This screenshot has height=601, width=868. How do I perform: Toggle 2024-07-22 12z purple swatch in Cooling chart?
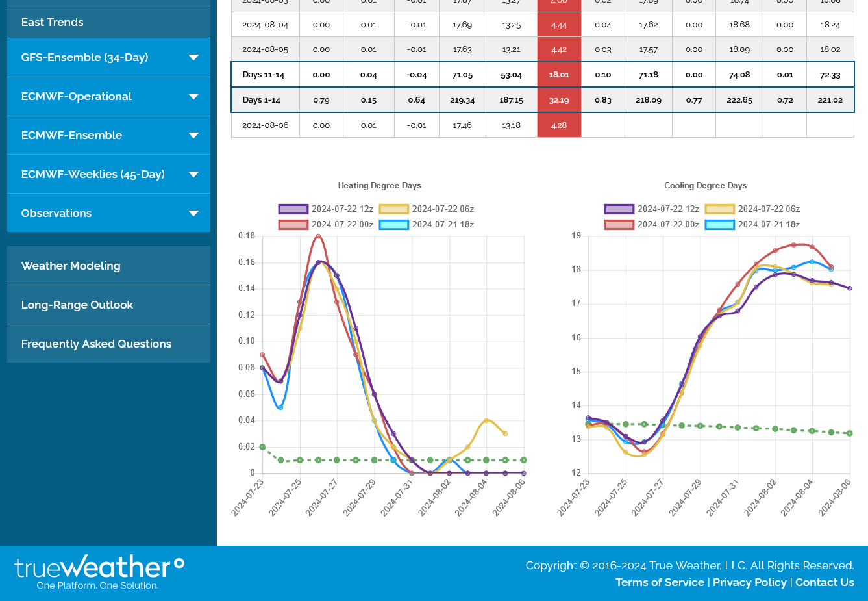[619, 209]
